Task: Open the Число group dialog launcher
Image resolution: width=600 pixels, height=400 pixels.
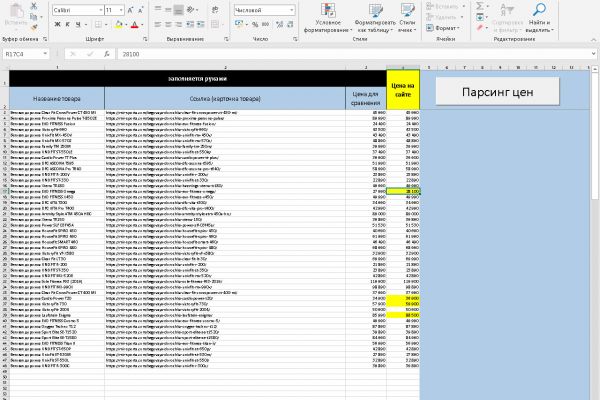Action: click(295, 39)
